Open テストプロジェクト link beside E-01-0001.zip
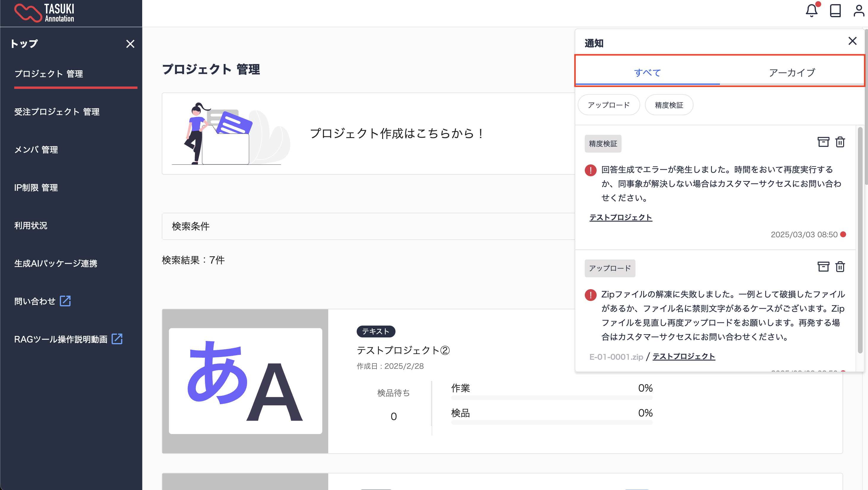868x490 pixels. point(684,356)
